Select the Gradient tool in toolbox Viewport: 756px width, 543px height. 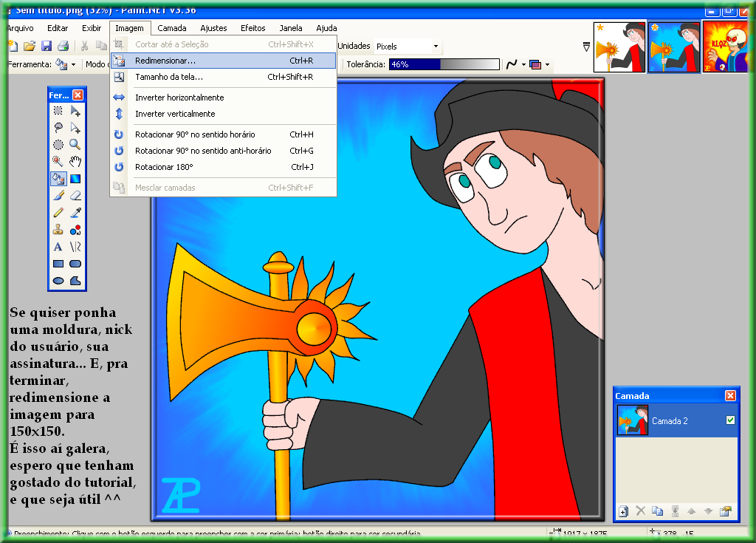[75, 178]
